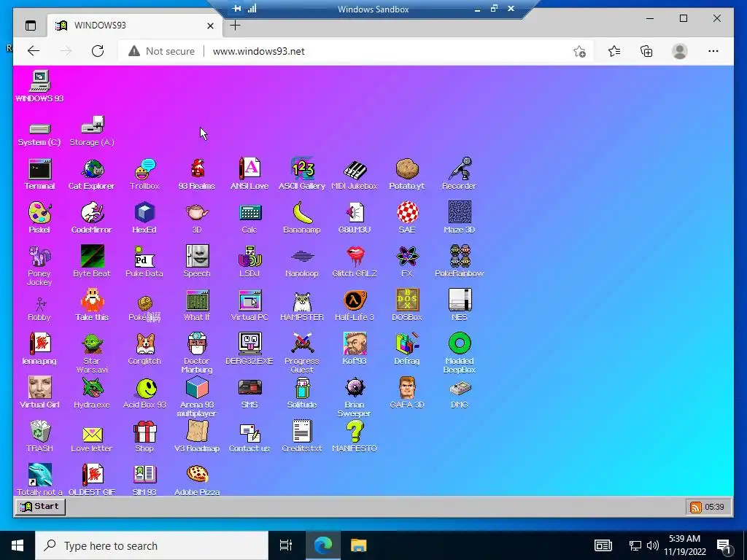
Task: Open LSDJ gameboy icon
Action: (249, 262)
